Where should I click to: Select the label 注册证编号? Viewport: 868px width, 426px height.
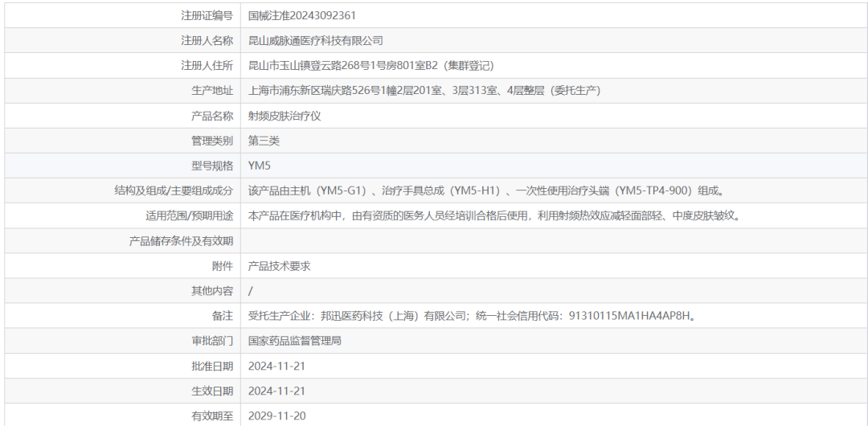point(207,15)
